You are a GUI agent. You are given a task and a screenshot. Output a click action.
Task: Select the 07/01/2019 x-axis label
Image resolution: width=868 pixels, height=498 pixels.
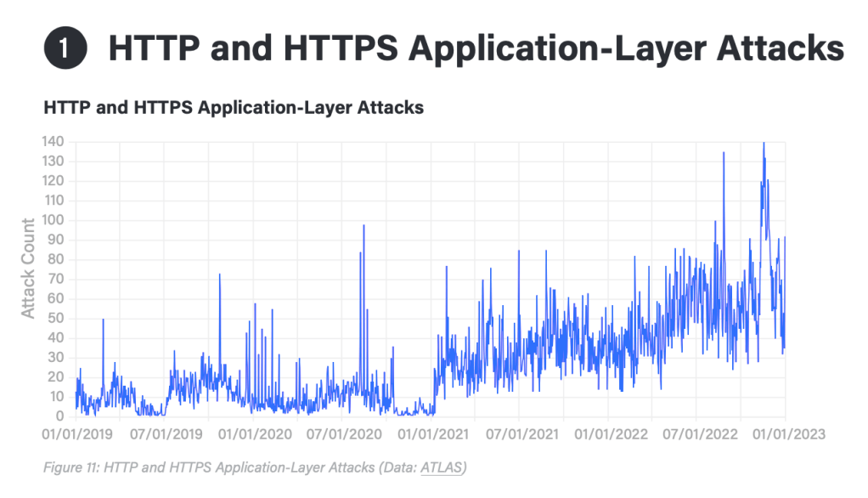166,433
